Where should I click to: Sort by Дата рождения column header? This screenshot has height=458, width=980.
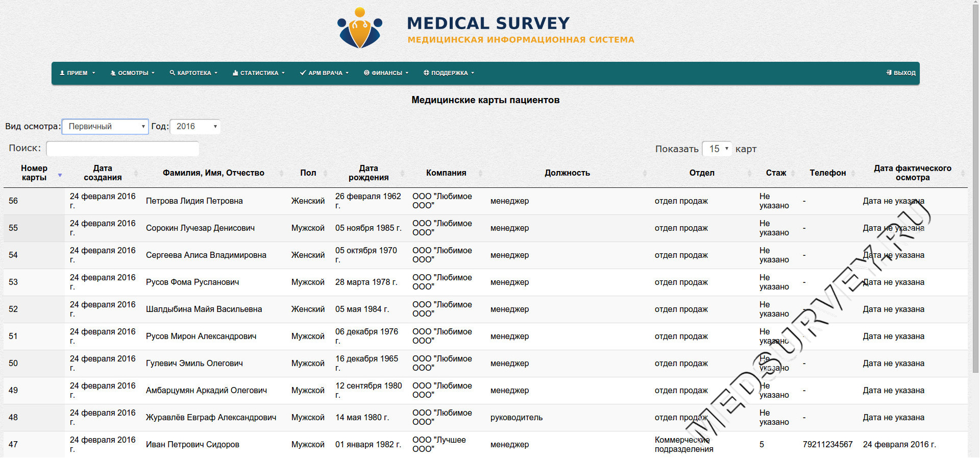pos(369,173)
